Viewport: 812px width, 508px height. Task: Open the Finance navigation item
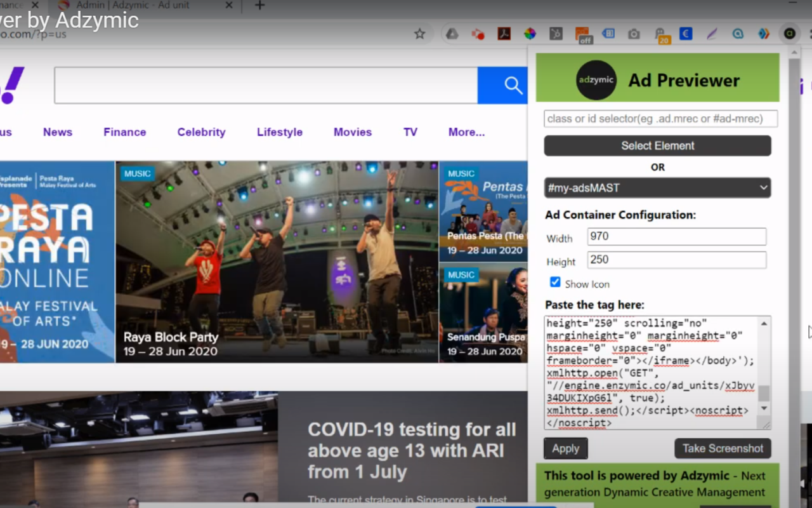(125, 132)
